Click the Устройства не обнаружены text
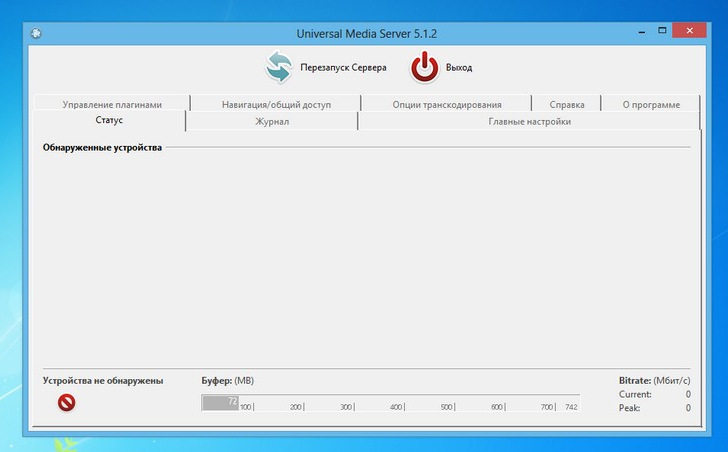This screenshot has height=452, width=728. [103, 381]
